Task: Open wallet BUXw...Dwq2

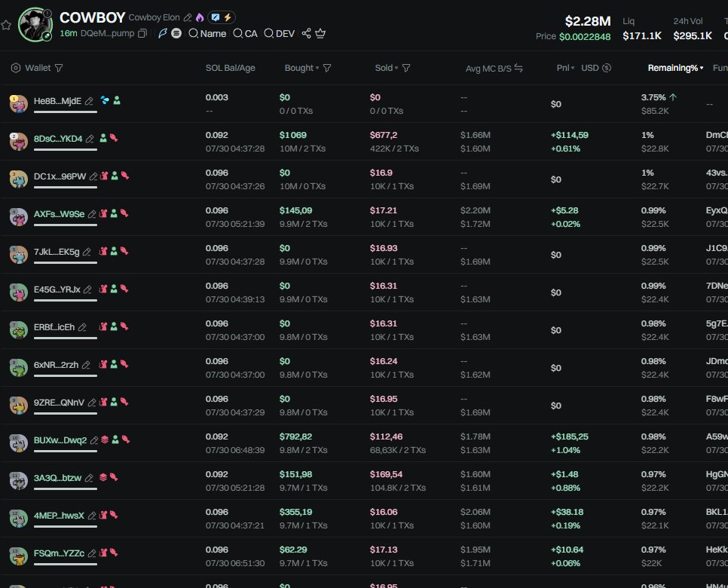Action: click(x=60, y=439)
